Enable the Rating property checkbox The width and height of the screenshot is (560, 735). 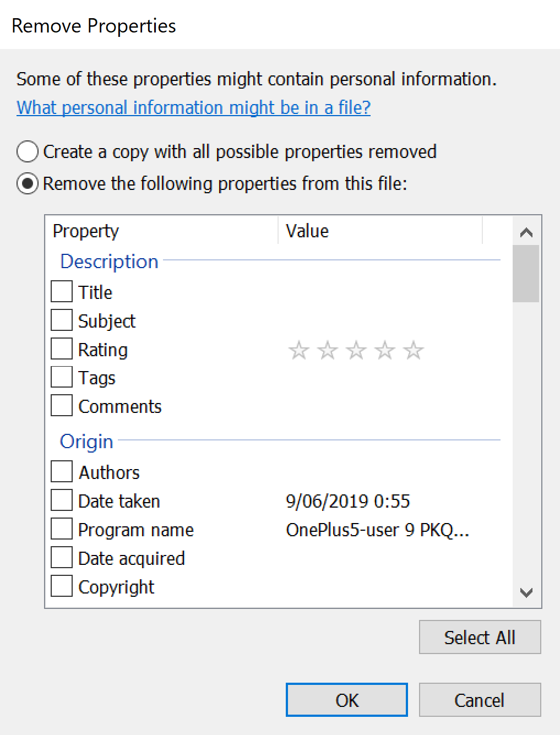[x=62, y=349]
